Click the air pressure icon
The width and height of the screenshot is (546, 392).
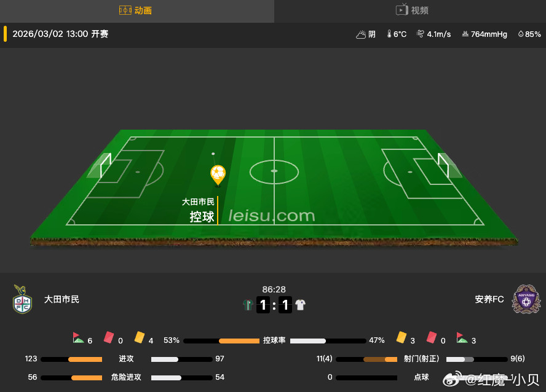click(x=465, y=34)
